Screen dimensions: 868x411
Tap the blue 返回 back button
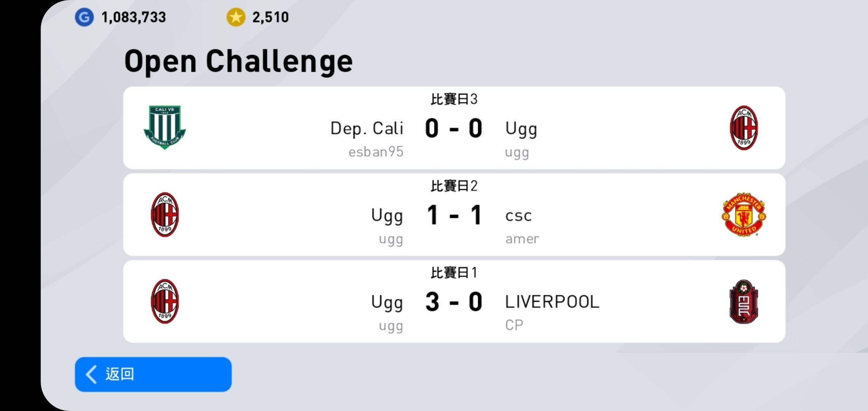pyautogui.click(x=153, y=374)
